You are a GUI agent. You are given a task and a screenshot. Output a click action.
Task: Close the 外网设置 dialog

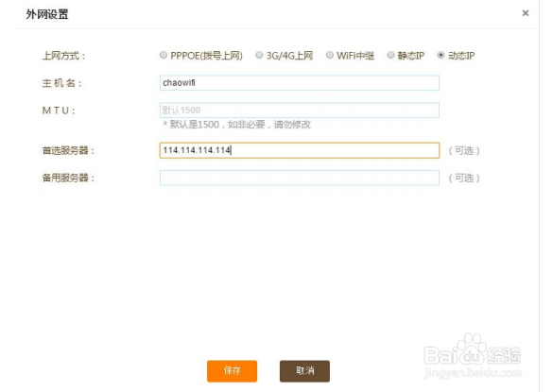[526, 13]
